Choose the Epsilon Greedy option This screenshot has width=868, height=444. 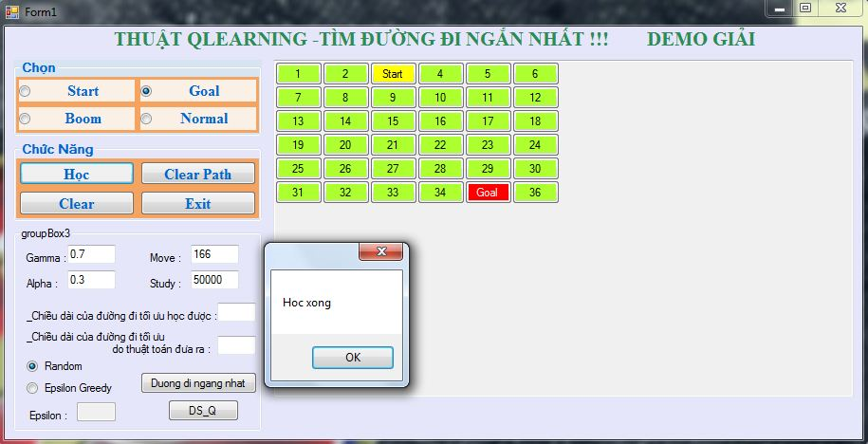pyautogui.click(x=69, y=387)
